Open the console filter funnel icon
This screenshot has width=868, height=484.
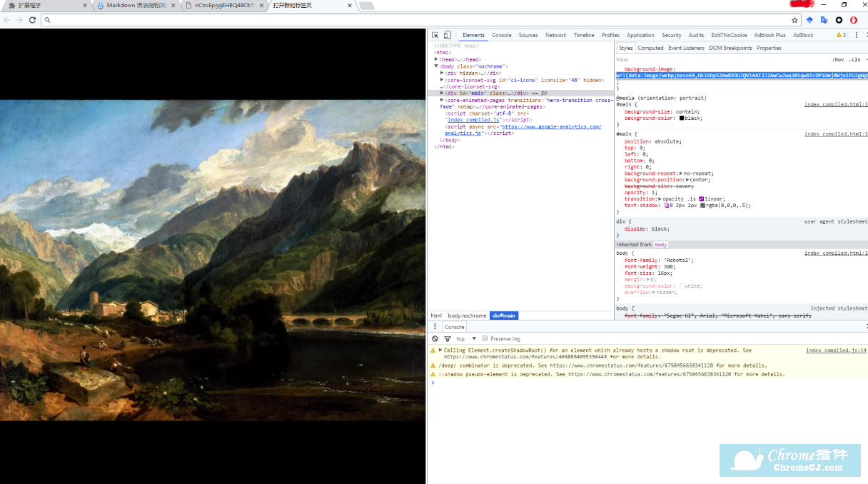click(448, 338)
